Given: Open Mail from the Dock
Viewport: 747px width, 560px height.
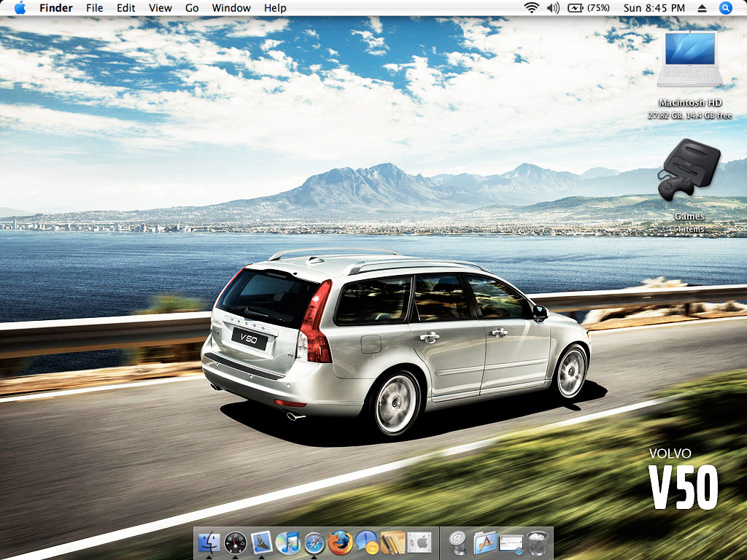Looking at the screenshot, I should tap(262, 542).
